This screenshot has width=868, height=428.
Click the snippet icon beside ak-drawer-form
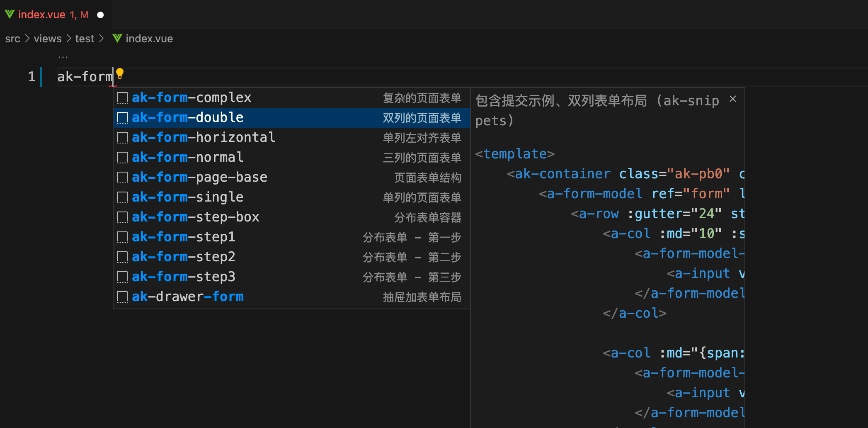tap(122, 297)
